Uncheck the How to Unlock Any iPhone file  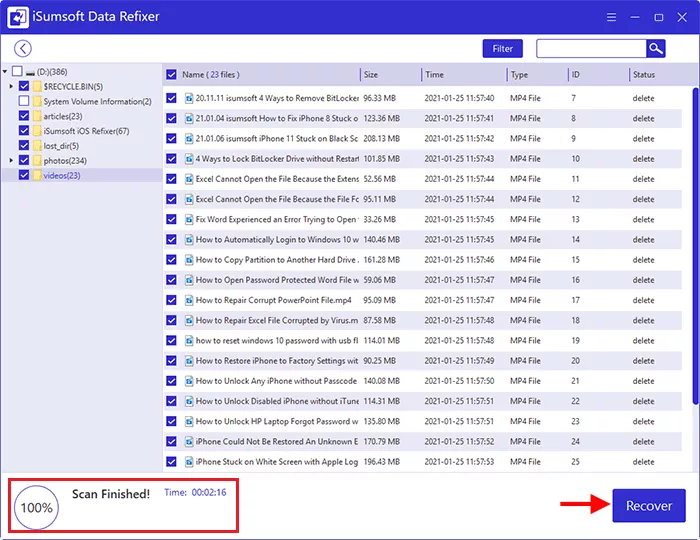[x=172, y=381]
